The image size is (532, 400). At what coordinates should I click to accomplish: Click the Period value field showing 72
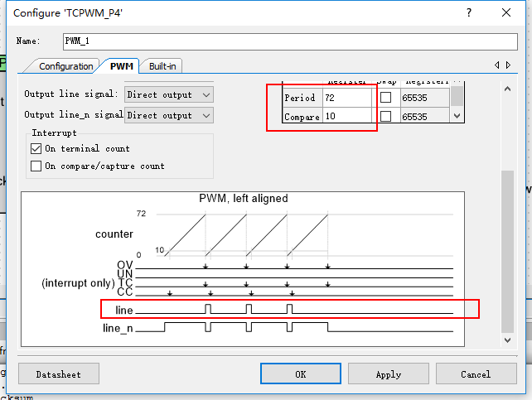(x=346, y=98)
